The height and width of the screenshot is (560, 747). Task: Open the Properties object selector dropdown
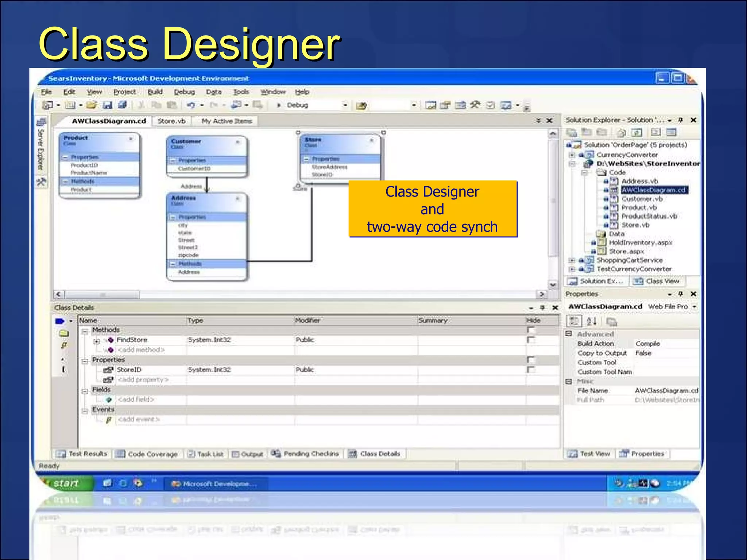click(x=694, y=307)
